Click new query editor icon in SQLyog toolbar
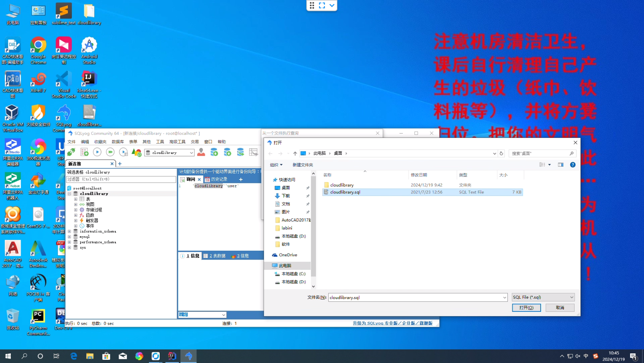 pos(84,152)
